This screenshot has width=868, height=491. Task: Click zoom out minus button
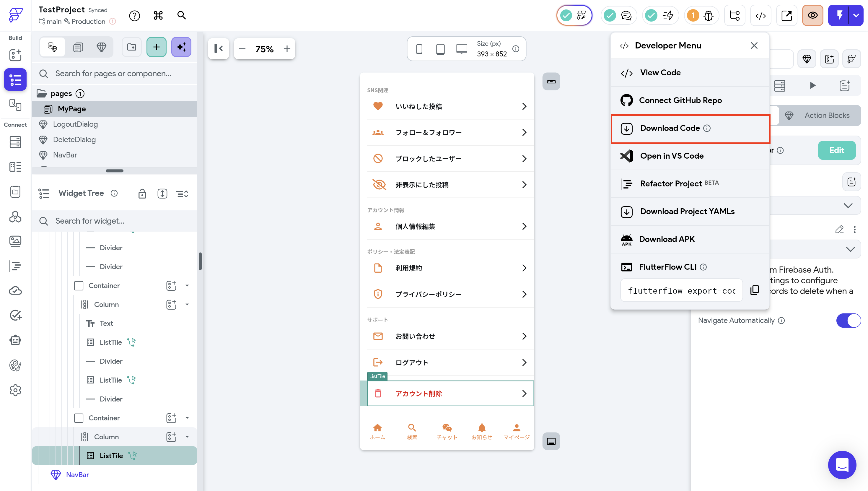[x=242, y=49]
